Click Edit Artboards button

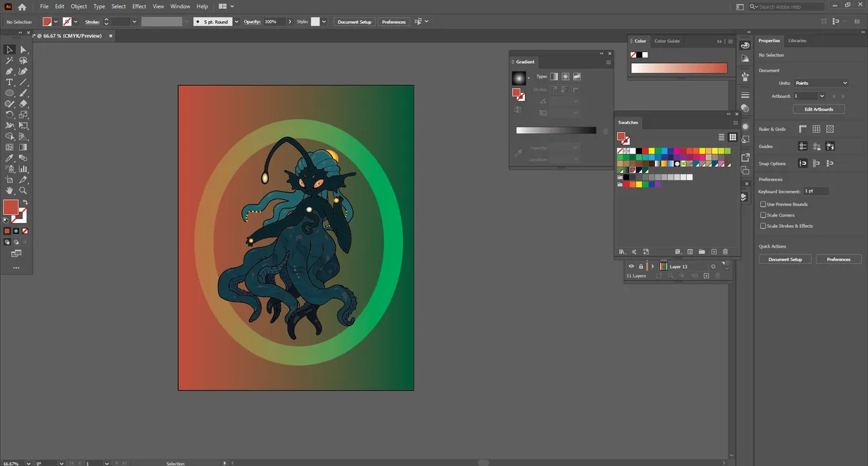point(818,109)
